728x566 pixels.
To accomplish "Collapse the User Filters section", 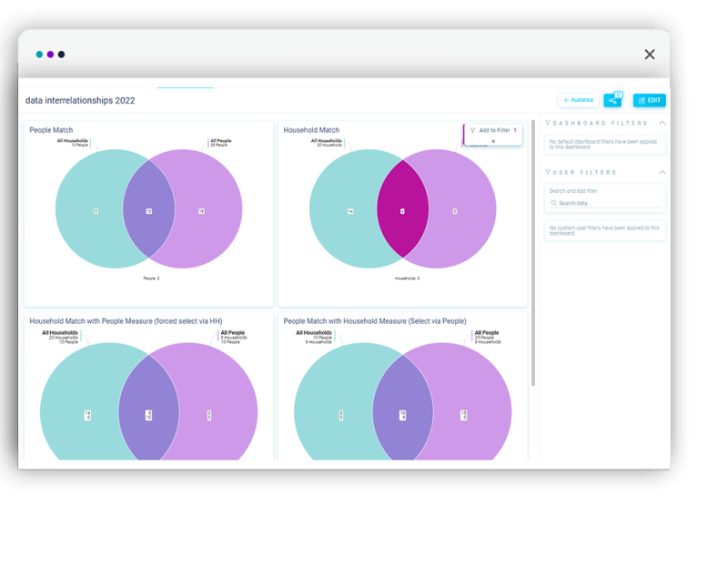I will pyautogui.click(x=662, y=171).
